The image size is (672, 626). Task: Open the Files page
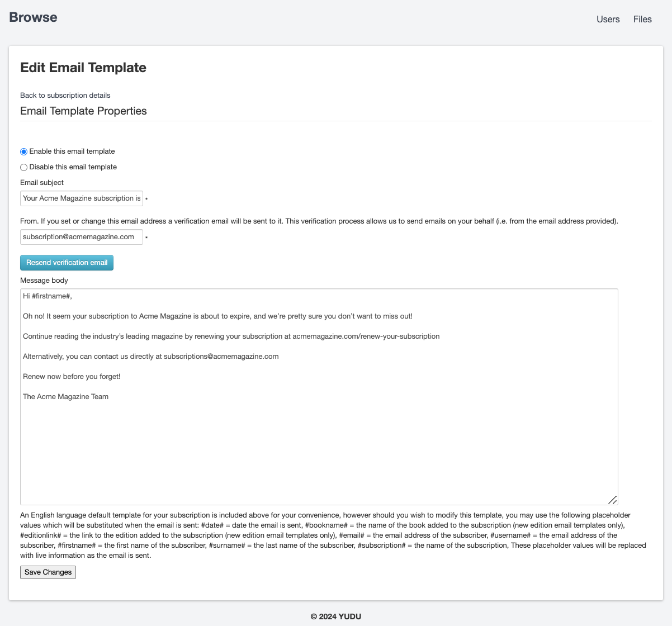[x=642, y=19]
